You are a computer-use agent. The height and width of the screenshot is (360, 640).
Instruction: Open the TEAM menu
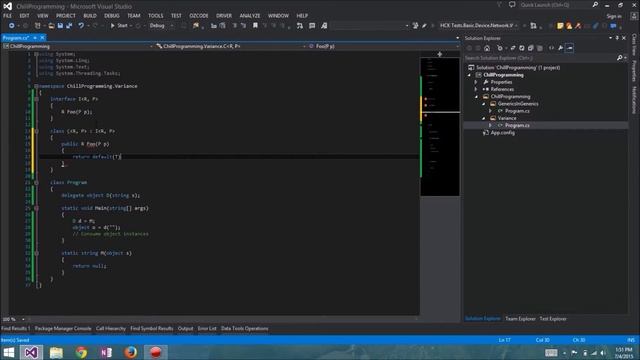(133, 16)
